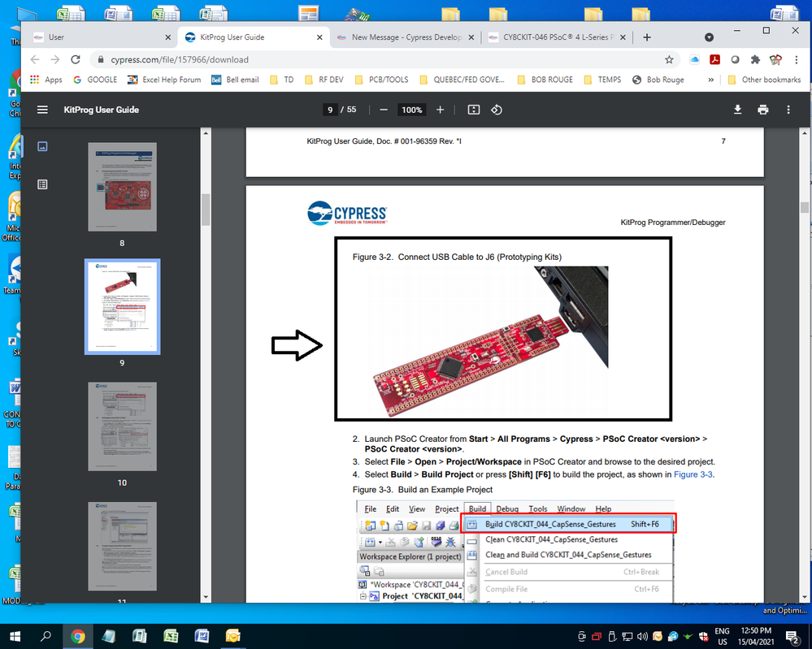
Task: Close the User tab
Action: tap(167, 37)
